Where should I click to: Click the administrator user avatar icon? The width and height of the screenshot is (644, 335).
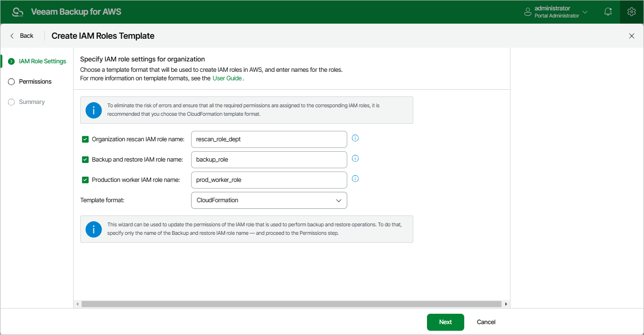pos(528,12)
